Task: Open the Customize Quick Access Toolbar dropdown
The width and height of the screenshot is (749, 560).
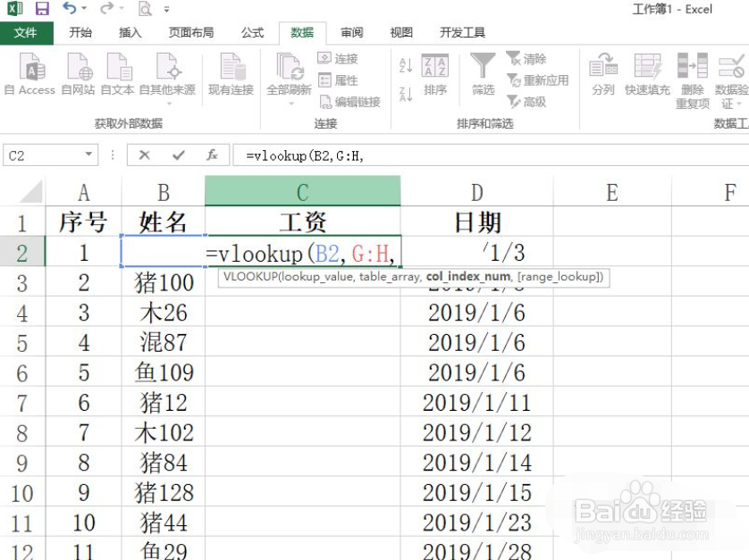Action: click(x=167, y=9)
